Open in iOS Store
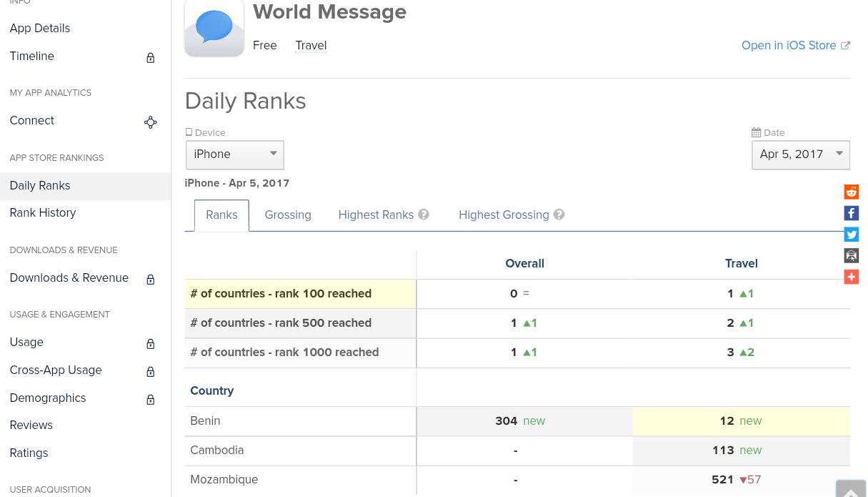 tap(788, 45)
